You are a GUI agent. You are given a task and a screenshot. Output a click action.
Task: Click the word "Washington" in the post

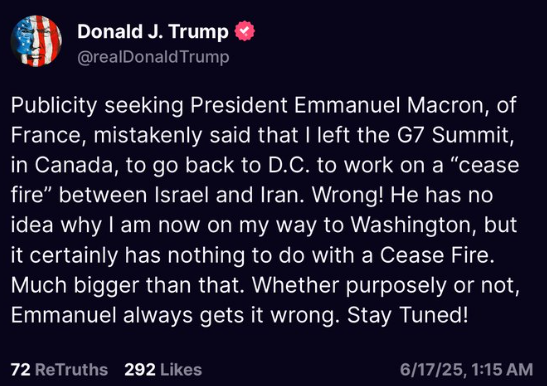click(x=413, y=225)
